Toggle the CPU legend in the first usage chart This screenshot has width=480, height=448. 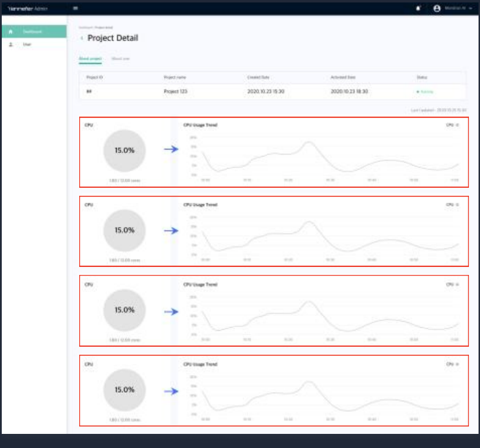click(x=452, y=125)
